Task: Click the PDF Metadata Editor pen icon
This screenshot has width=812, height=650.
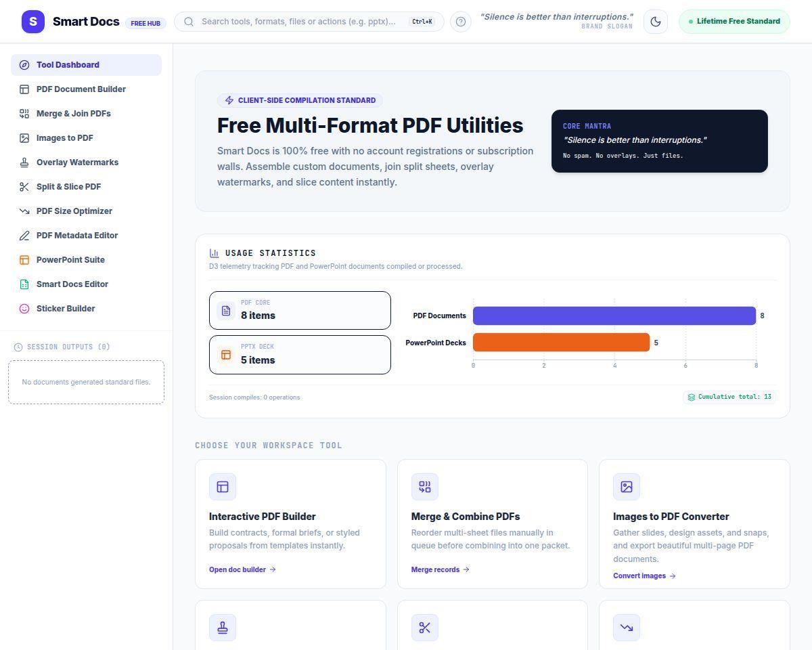Action: point(24,236)
